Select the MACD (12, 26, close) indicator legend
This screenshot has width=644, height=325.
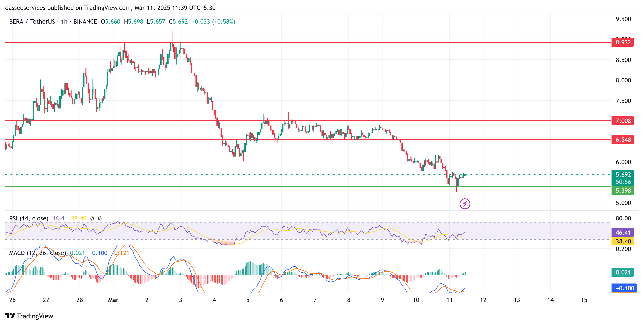pos(37,253)
